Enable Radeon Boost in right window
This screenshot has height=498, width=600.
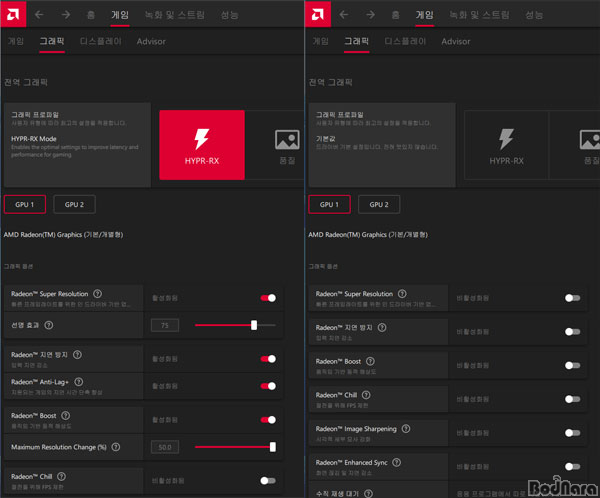pos(572,365)
